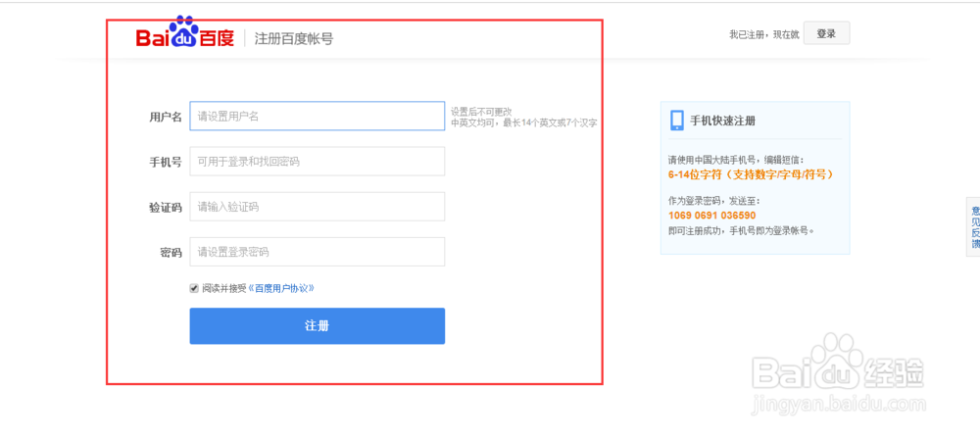Open the 百度用户协议 link
This screenshot has width=980, height=437.
281,288
